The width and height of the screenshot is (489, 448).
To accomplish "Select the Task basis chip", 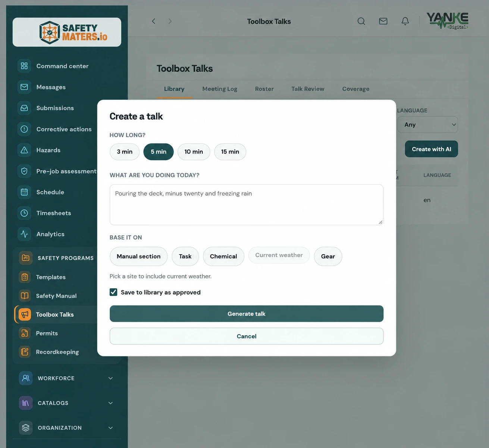I will pyautogui.click(x=185, y=256).
